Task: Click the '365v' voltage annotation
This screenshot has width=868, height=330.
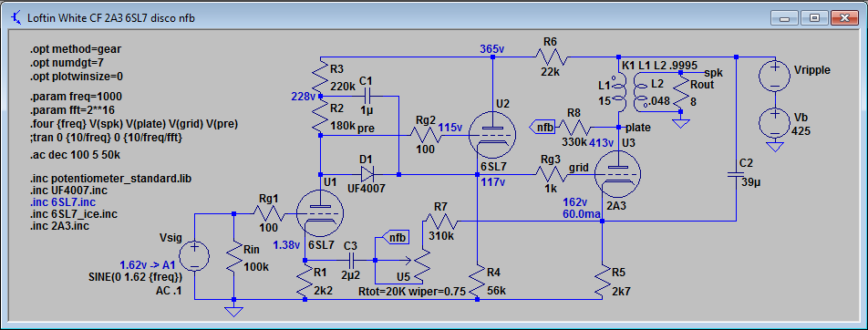Action: [492, 49]
